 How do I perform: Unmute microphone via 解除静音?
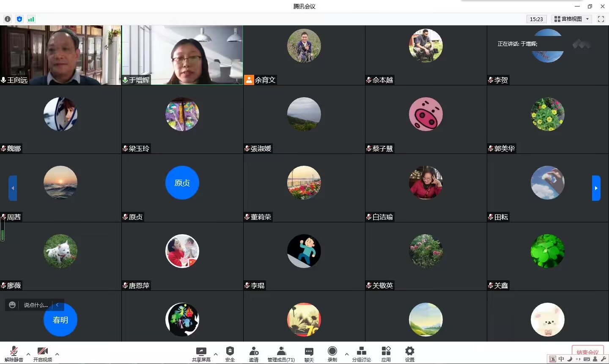[x=14, y=354]
